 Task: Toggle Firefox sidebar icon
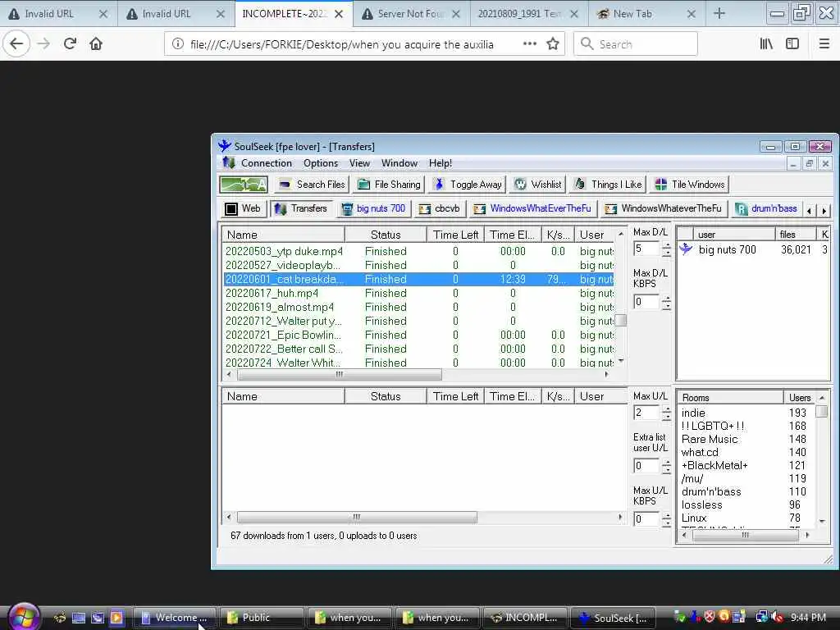click(792, 44)
